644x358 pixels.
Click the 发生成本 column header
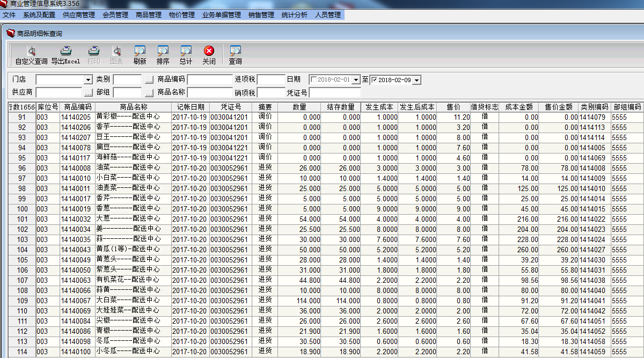click(x=379, y=107)
